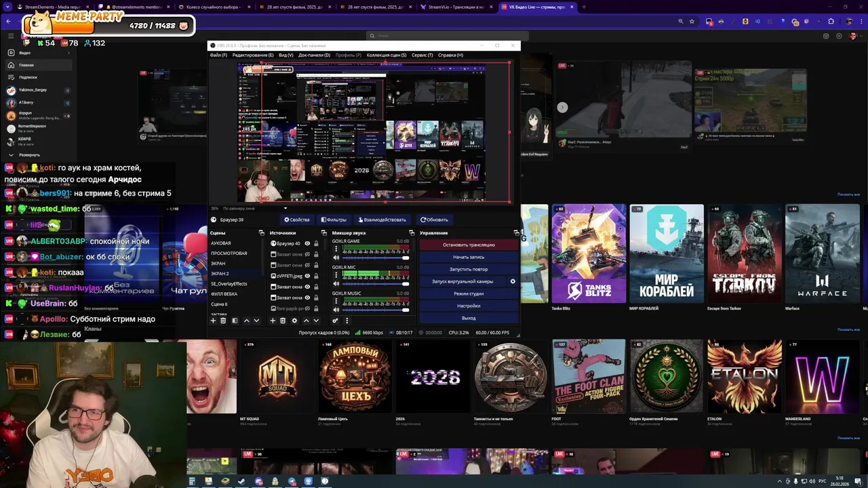Move selected source down in Sources list

316,321
